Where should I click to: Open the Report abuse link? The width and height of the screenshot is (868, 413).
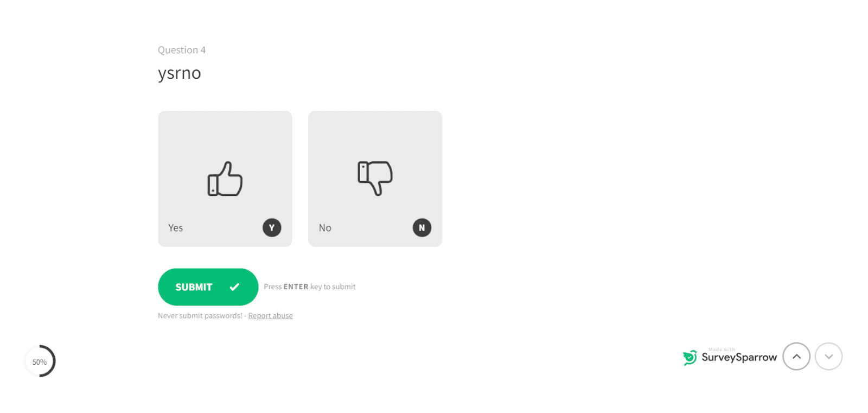click(x=271, y=316)
